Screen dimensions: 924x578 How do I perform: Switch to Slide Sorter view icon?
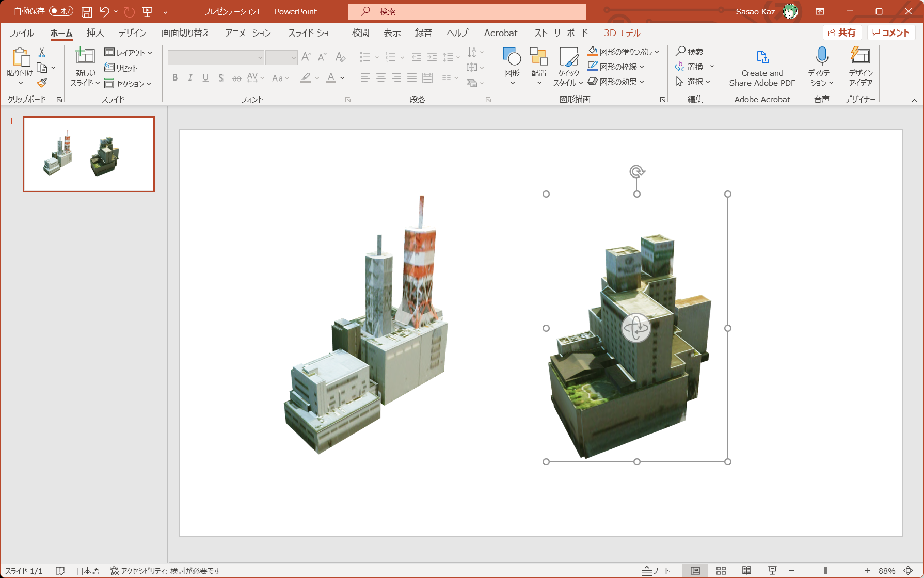[x=721, y=570]
